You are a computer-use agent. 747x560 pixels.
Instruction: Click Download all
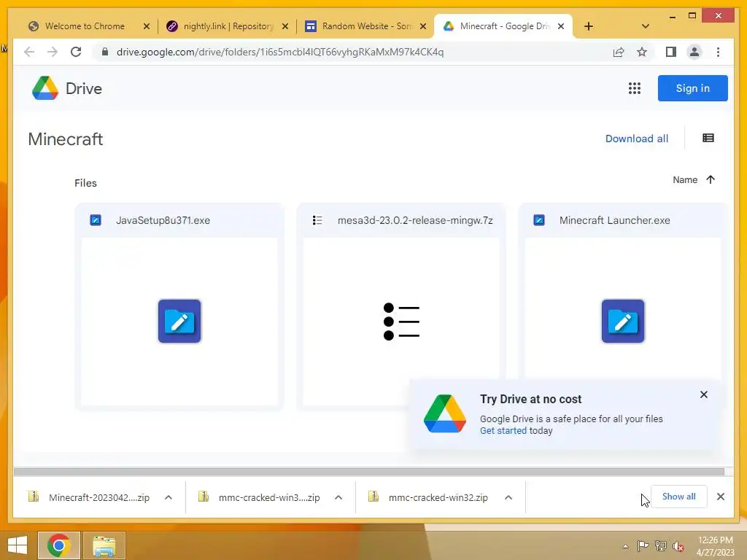click(x=636, y=139)
